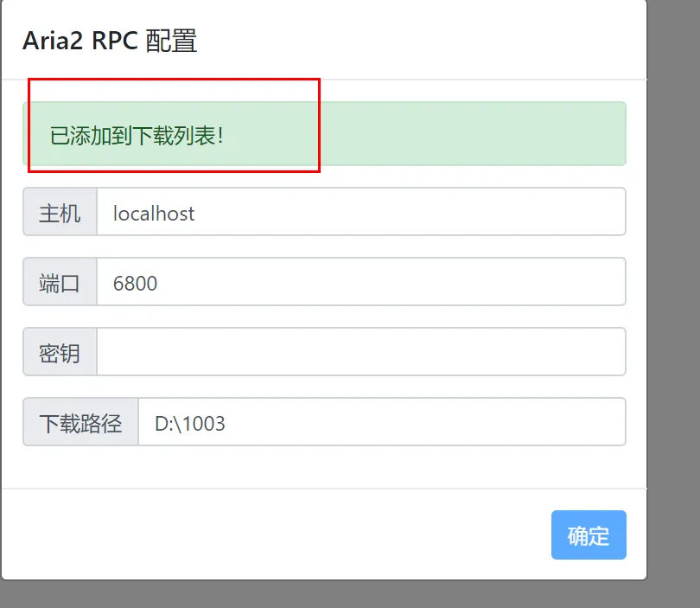Click the Aria2 RPC 配置 dialog title

click(110, 41)
